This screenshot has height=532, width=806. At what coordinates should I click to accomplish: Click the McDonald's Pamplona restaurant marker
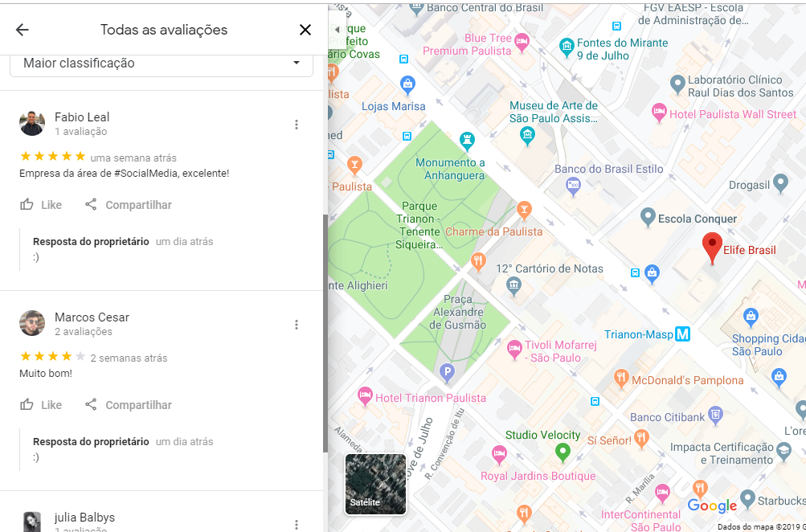[x=621, y=378]
